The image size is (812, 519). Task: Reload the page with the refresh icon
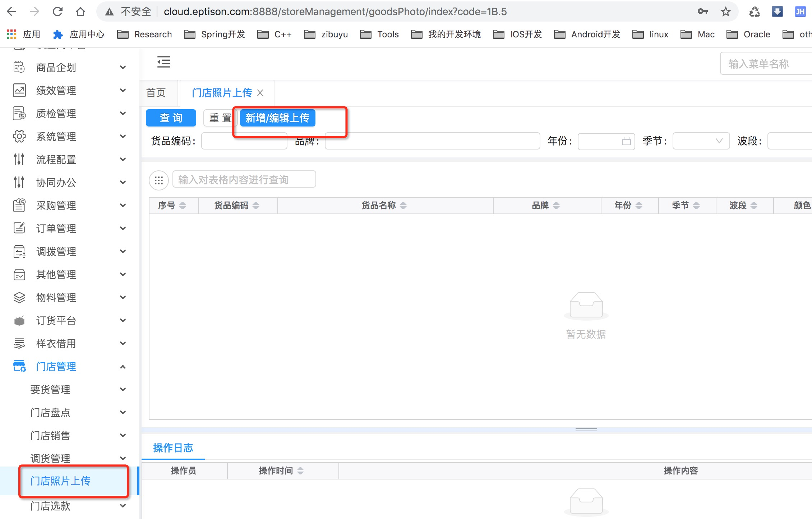tap(57, 12)
